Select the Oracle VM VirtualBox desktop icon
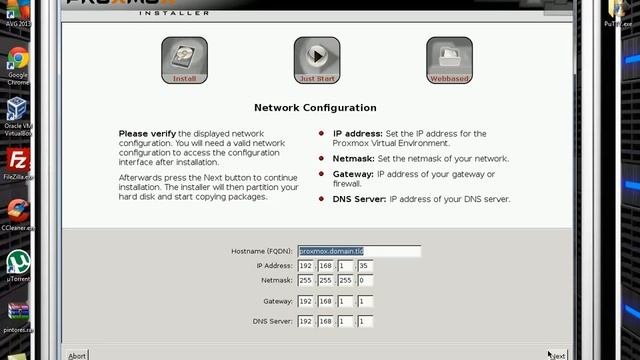Viewport: 640px width, 360px height. tap(17, 117)
